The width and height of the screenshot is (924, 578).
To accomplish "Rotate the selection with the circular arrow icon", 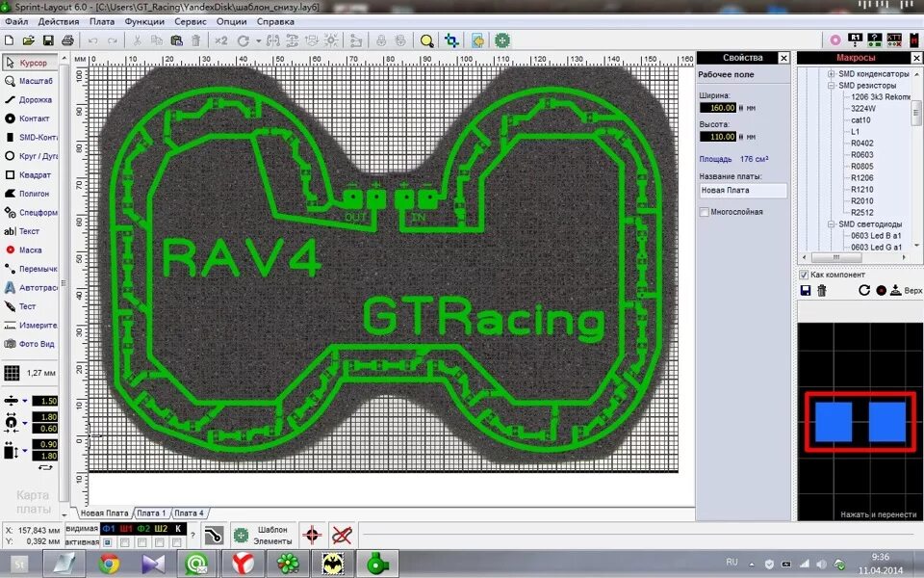I will 243,40.
